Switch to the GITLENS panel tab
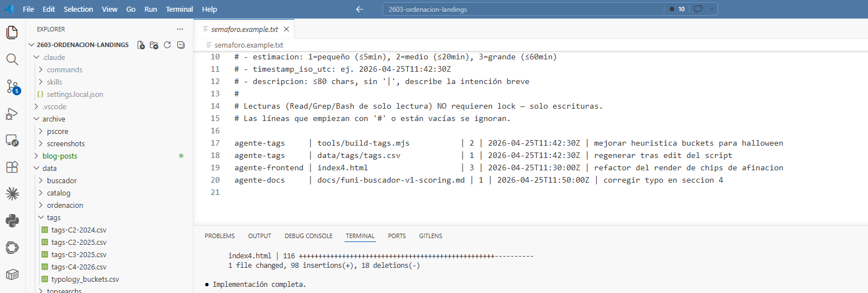 coord(430,236)
